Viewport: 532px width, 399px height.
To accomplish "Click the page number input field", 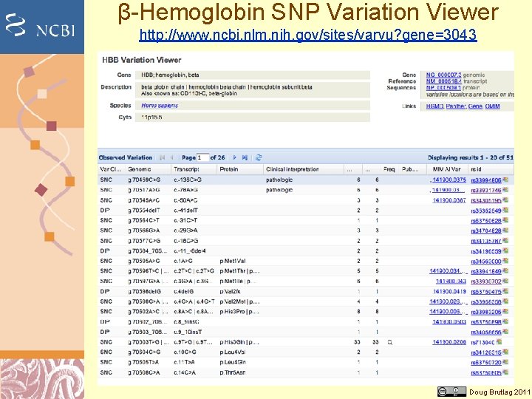I will point(202,158).
